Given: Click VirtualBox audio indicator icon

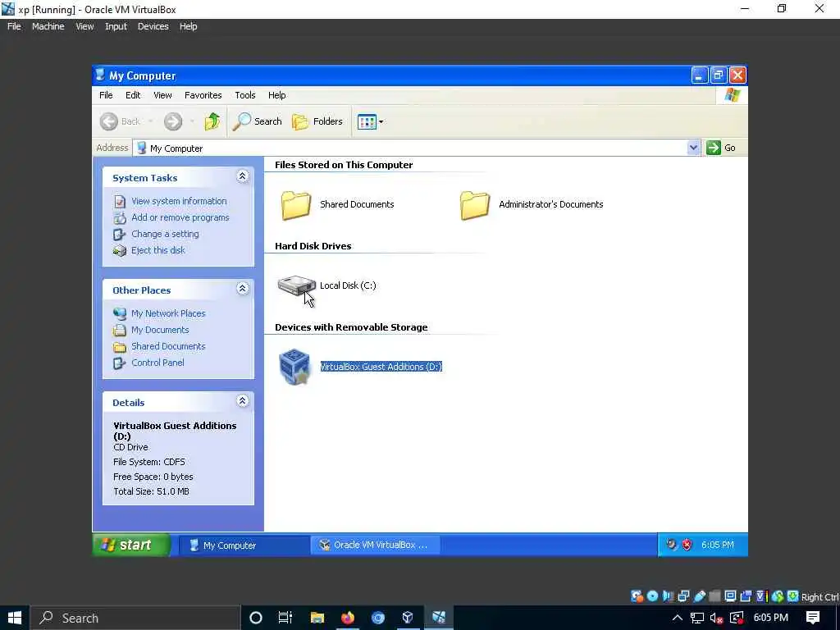Looking at the screenshot, I should [x=668, y=596].
